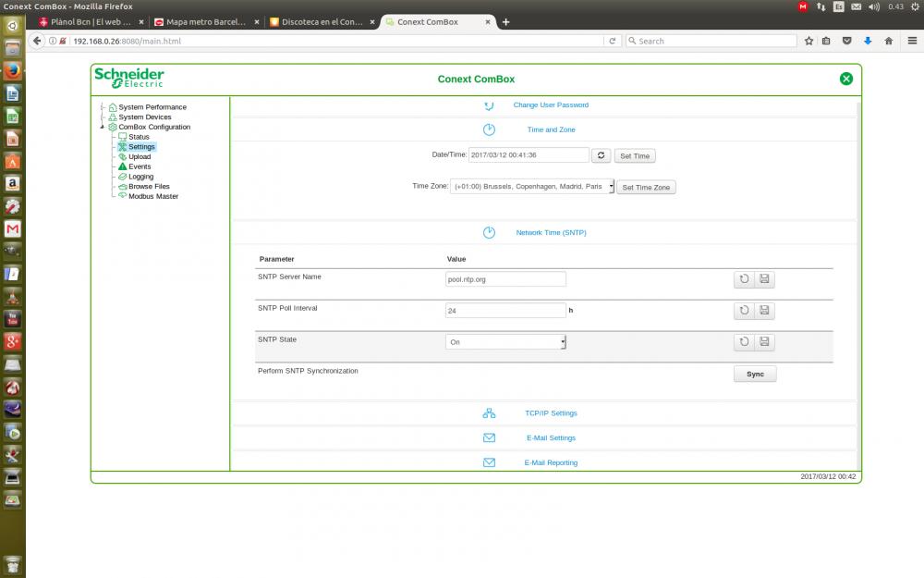Save the SNTP Poll Interval value
The width and height of the screenshot is (924, 578).
pyautogui.click(x=764, y=311)
